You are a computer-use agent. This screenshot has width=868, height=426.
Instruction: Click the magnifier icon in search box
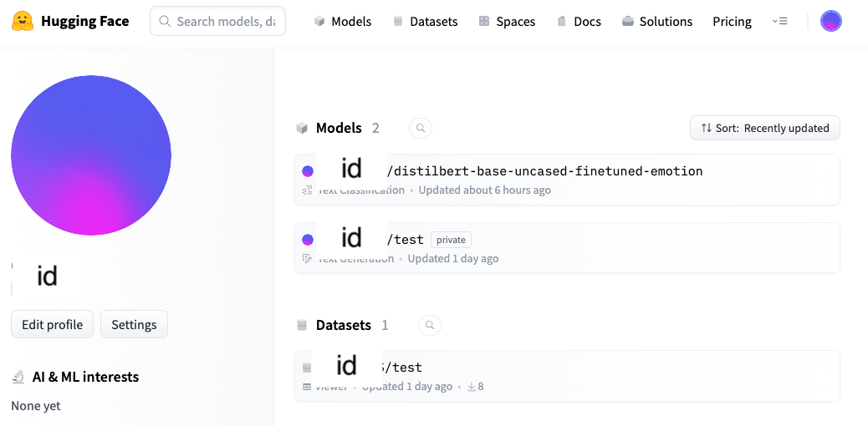(165, 22)
